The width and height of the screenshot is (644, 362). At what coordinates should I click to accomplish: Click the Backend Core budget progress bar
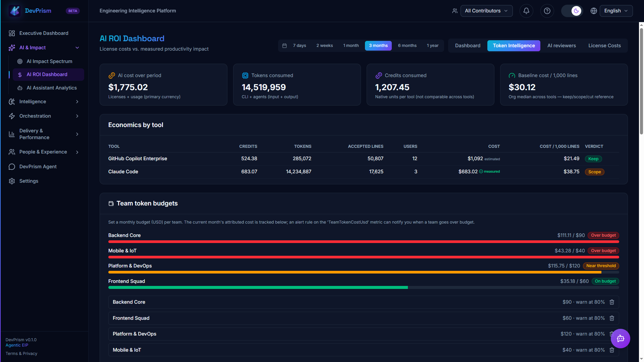[x=364, y=242]
